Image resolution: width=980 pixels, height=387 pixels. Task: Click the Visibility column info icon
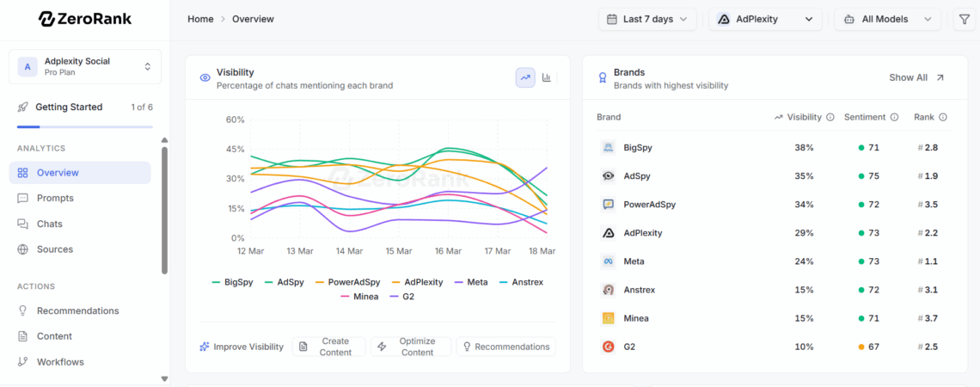(x=830, y=117)
